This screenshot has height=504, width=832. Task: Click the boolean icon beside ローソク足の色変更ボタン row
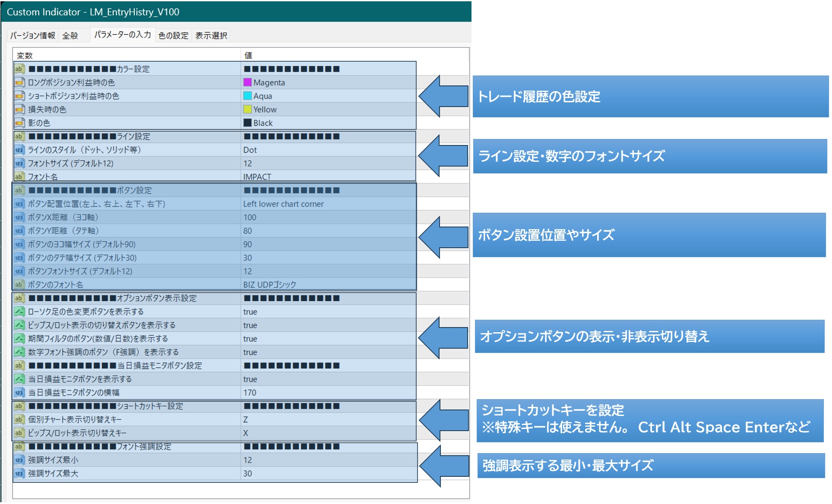coord(19,312)
